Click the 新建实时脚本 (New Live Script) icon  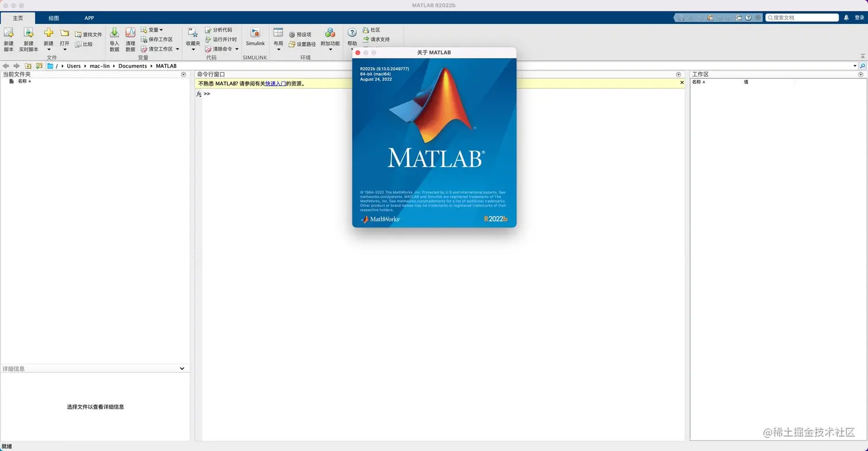(x=29, y=33)
